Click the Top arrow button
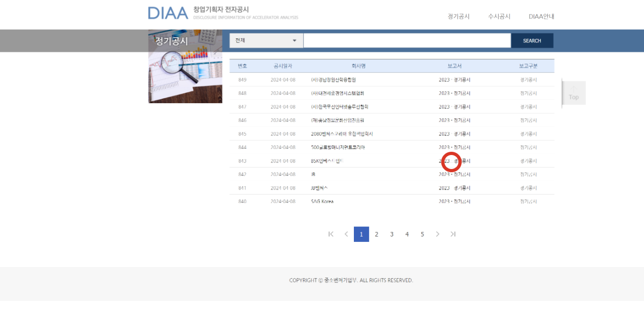This screenshot has height=324, width=644. point(573,93)
